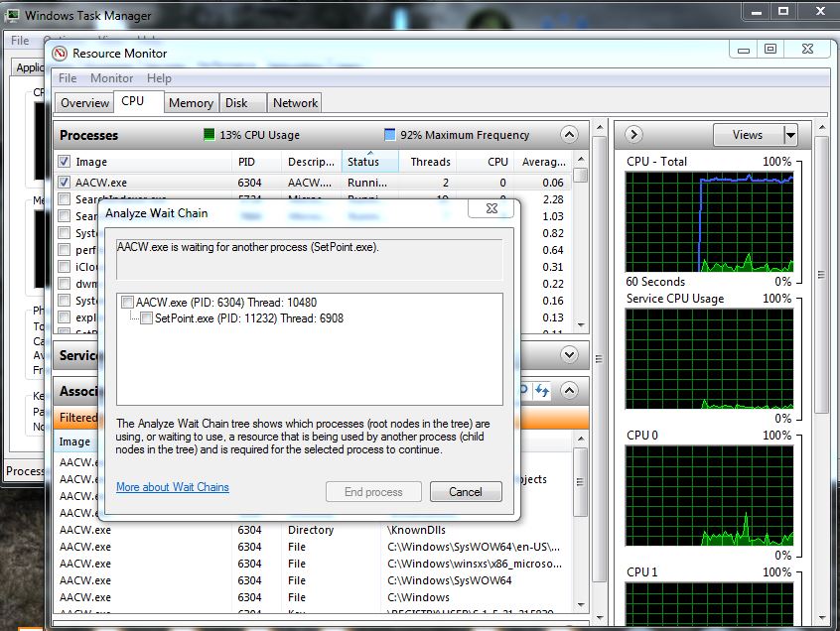Uncheck the AACW.exe process checkbox
Screen dimensions: 840x631
click(x=65, y=183)
